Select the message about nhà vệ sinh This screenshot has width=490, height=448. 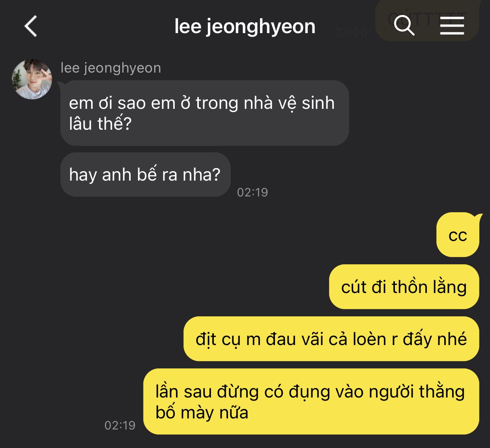pos(204,113)
